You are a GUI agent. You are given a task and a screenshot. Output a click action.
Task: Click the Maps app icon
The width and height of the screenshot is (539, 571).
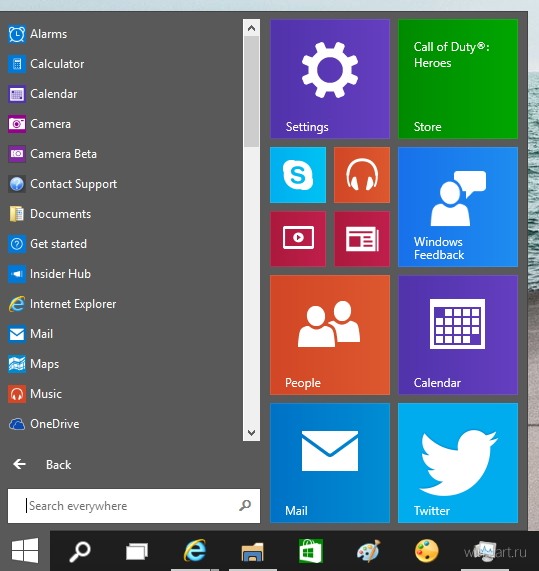(x=17, y=364)
